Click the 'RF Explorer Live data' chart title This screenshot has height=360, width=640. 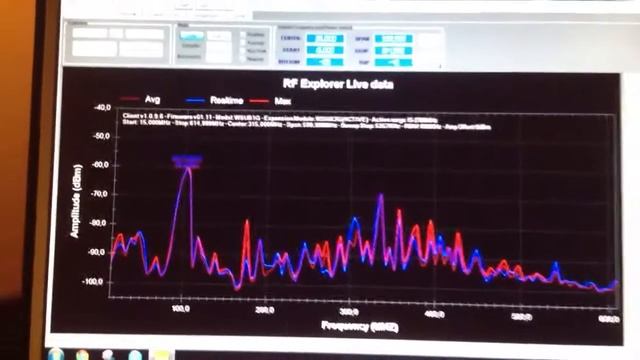pos(338,84)
